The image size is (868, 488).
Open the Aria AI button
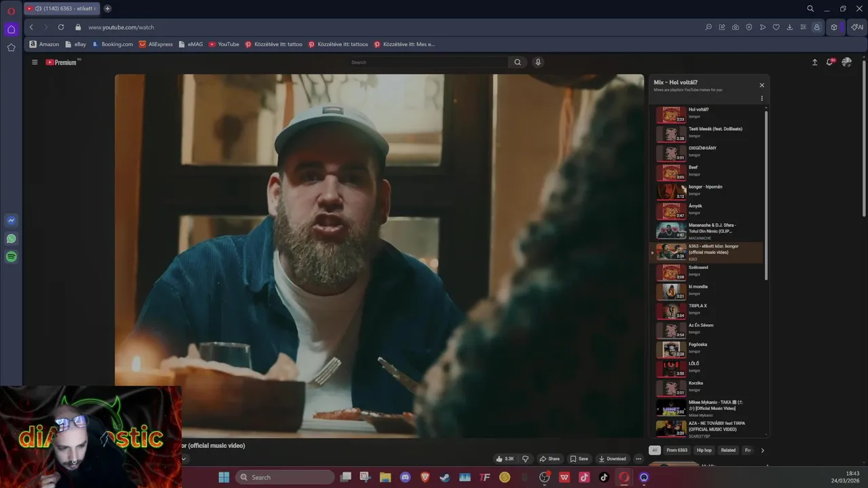857,27
